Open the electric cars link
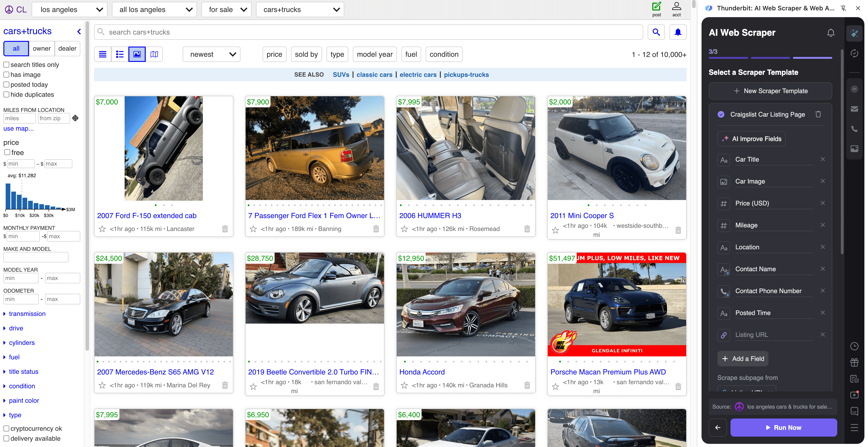The image size is (868, 447). point(418,74)
